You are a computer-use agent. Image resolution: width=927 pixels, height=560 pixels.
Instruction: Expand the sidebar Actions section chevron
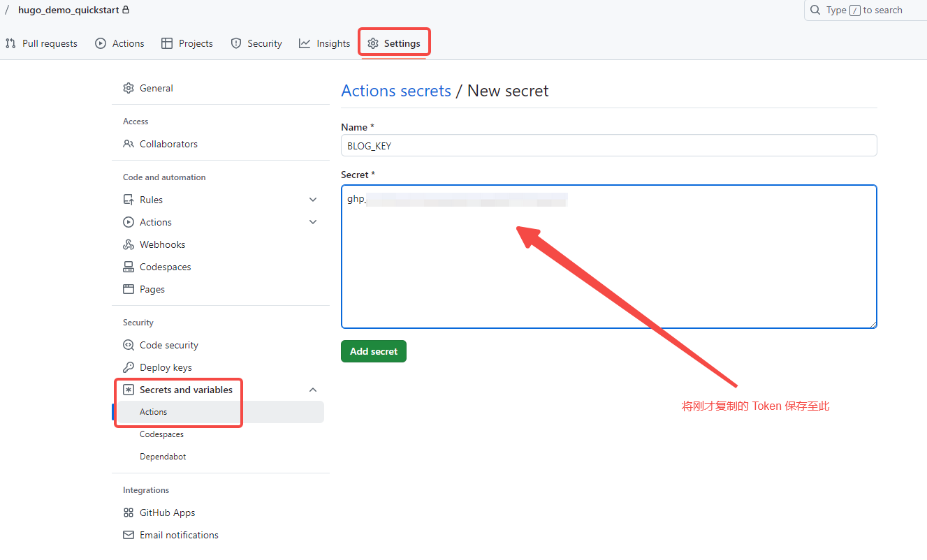[x=313, y=222]
